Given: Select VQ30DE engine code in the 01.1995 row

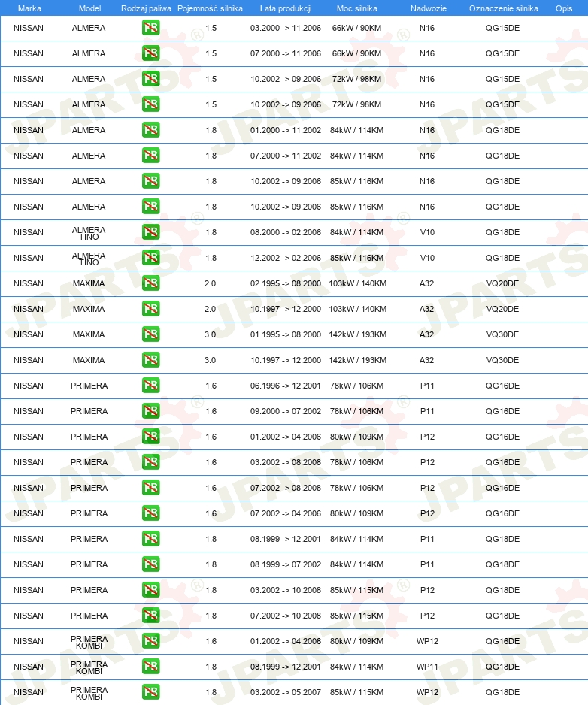Looking at the screenshot, I should click(502, 334).
